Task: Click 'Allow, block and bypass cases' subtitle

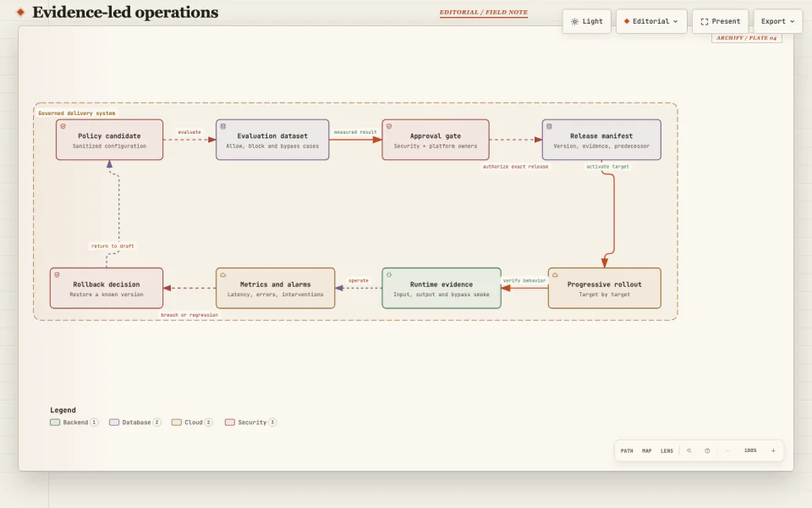Action: click(x=272, y=146)
